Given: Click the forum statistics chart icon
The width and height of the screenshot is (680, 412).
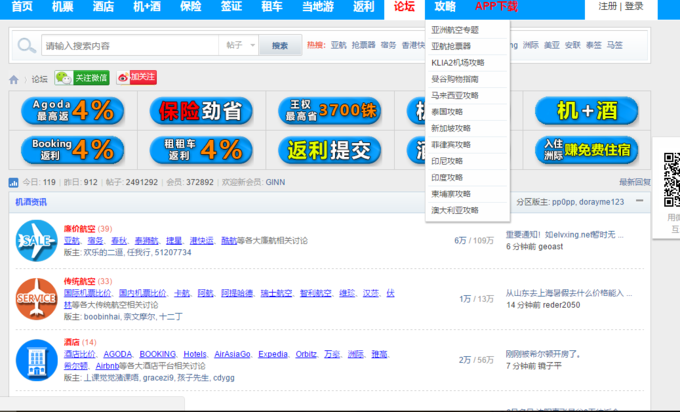Looking at the screenshot, I should coord(13,183).
